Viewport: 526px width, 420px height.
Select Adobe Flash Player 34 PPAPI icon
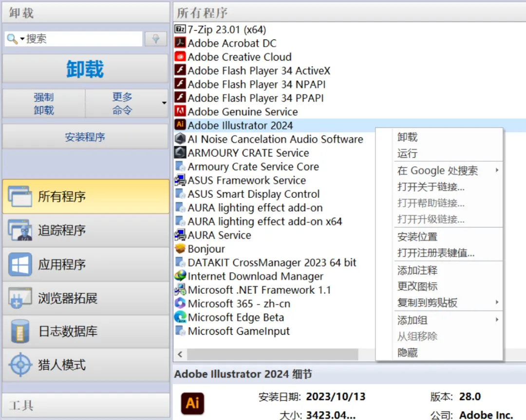(x=180, y=97)
